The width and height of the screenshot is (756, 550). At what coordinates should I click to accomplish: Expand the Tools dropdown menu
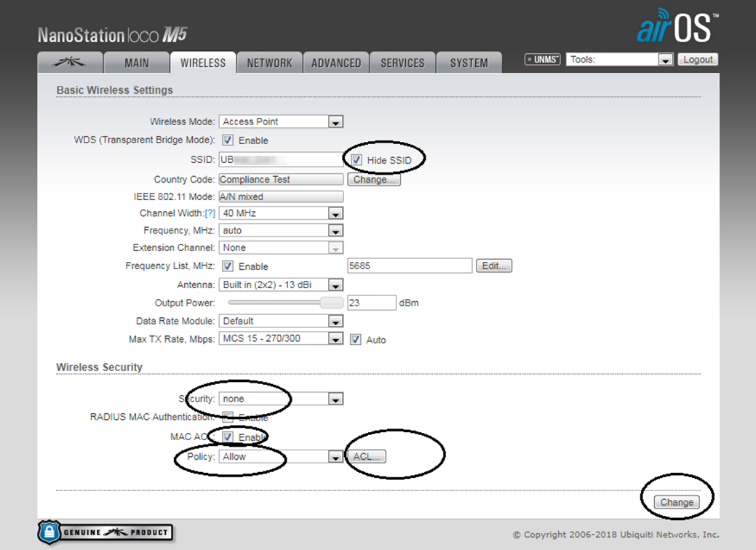click(x=619, y=60)
